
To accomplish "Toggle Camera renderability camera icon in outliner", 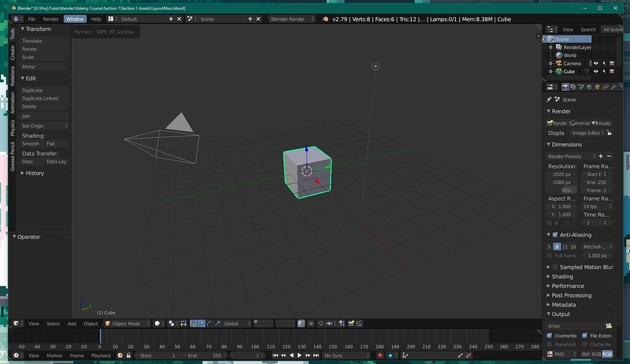I will [612, 63].
